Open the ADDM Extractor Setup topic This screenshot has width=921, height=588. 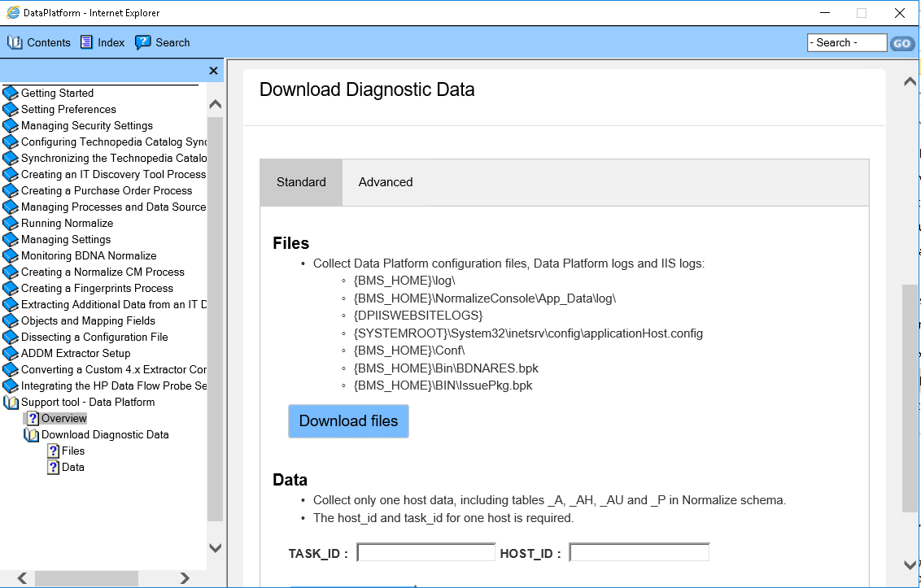(x=76, y=353)
